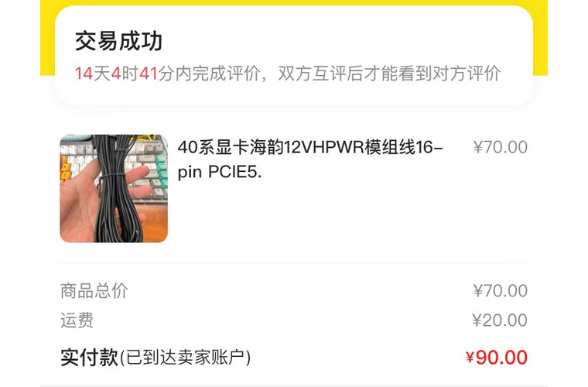
Task: Click the red 4 hours countdown number
Action: pyautogui.click(x=116, y=74)
